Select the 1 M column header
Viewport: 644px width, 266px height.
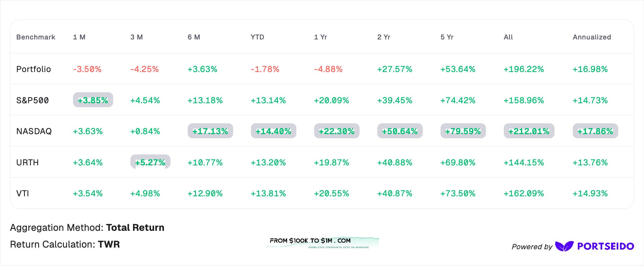(x=79, y=37)
